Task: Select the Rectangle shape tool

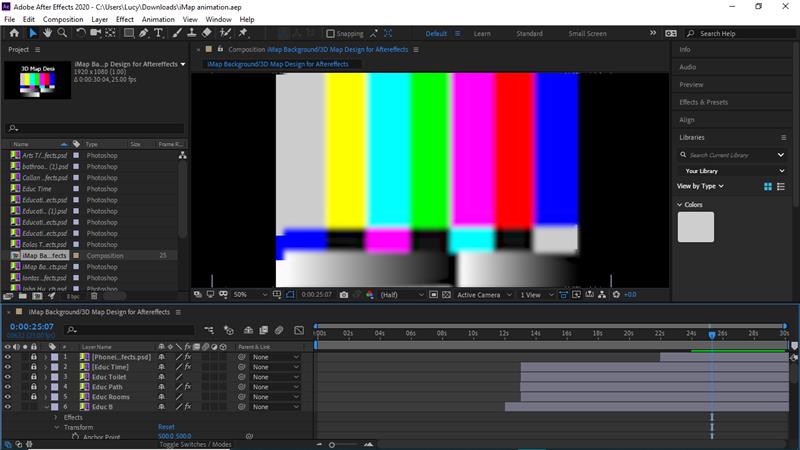Action: click(x=129, y=33)
